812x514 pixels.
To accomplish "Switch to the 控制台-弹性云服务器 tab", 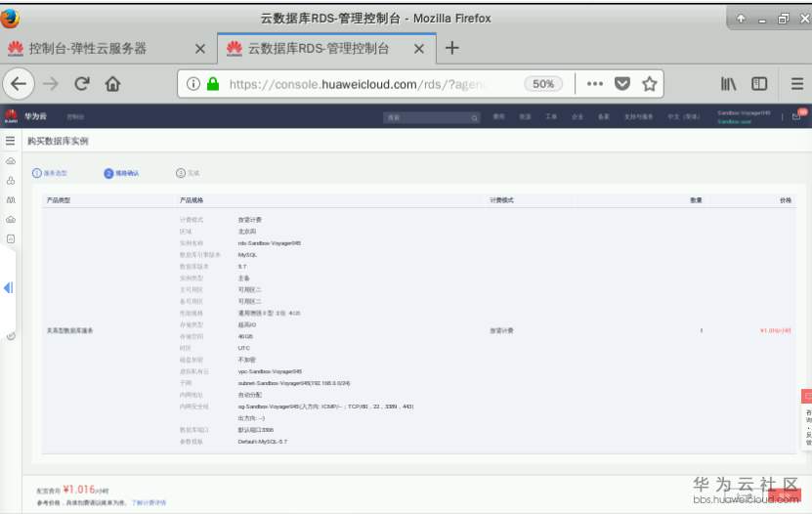I will pos(108,49).
